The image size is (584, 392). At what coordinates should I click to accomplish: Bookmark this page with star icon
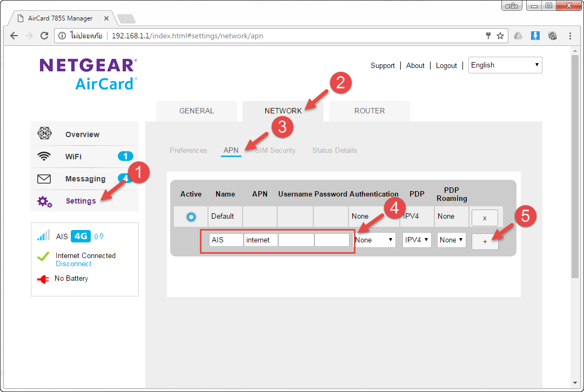(x=500, y=36)
